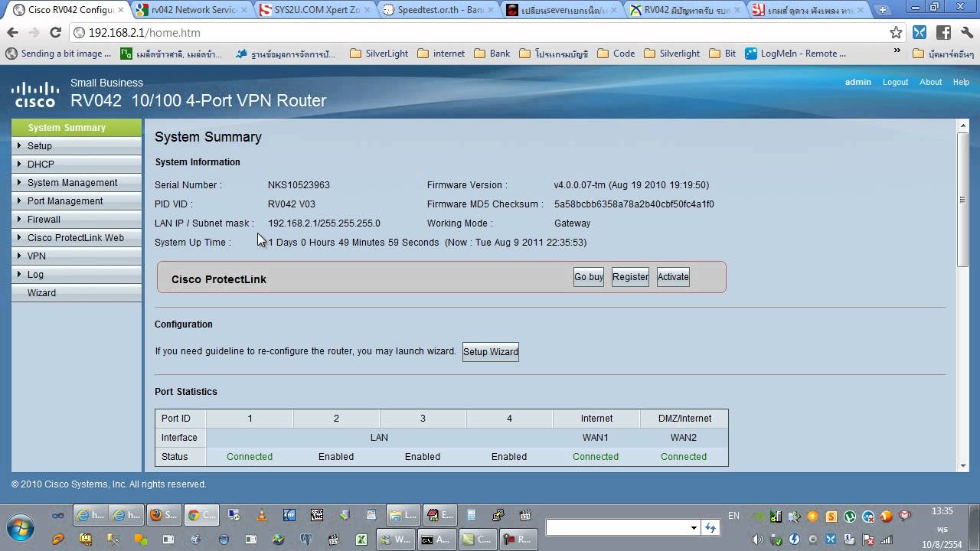
Task: Expand the System Management sidebar menu
Action: point(77,182)
